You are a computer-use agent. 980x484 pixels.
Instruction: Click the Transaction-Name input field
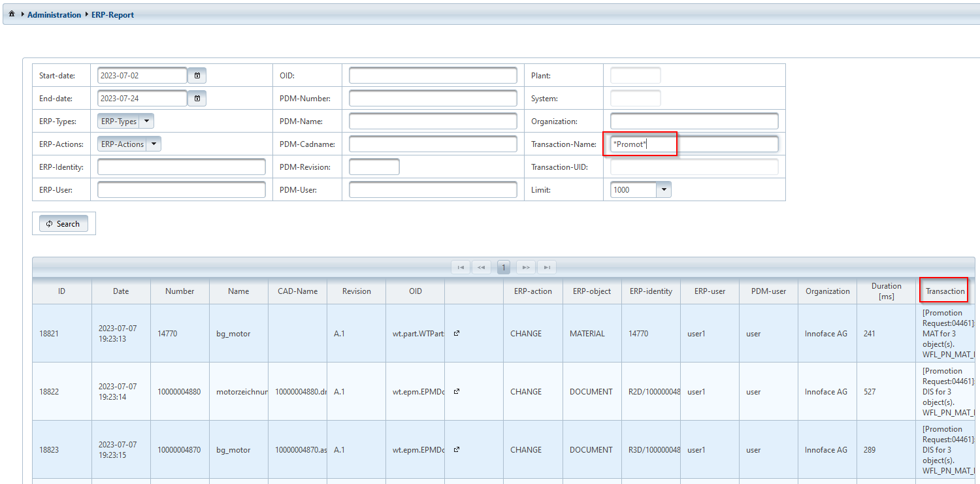coord(694,144)
